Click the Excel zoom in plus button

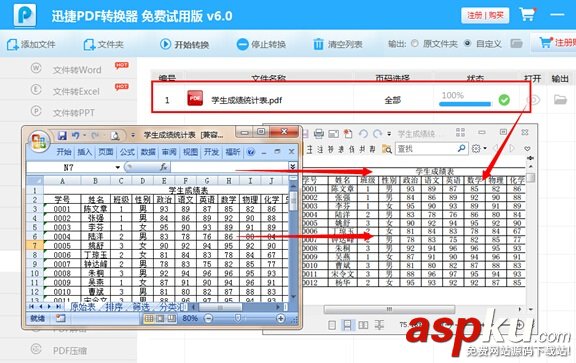click(x=280, y=319)
